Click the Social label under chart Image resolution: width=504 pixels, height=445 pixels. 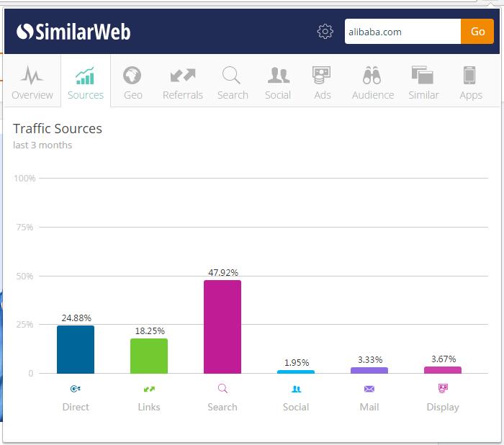[x=295, y=407]
